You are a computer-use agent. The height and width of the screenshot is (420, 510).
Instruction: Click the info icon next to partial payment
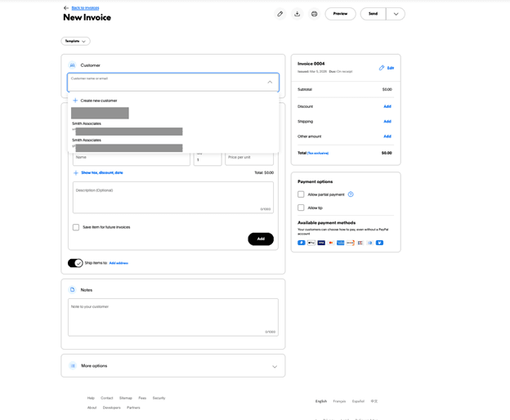point(351,194)
